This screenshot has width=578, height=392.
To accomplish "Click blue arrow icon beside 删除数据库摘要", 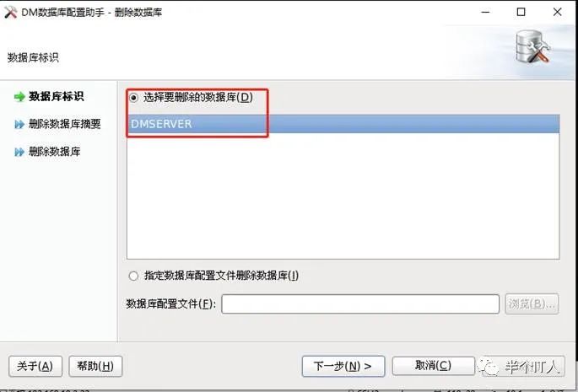I will coord(19,125).
